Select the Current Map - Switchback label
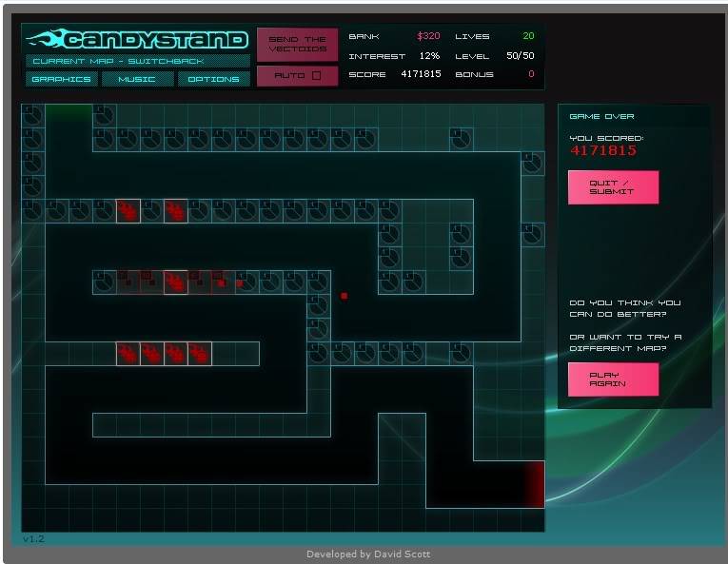Viewport: 728px width, 564px height. click(x=138, y=61)
